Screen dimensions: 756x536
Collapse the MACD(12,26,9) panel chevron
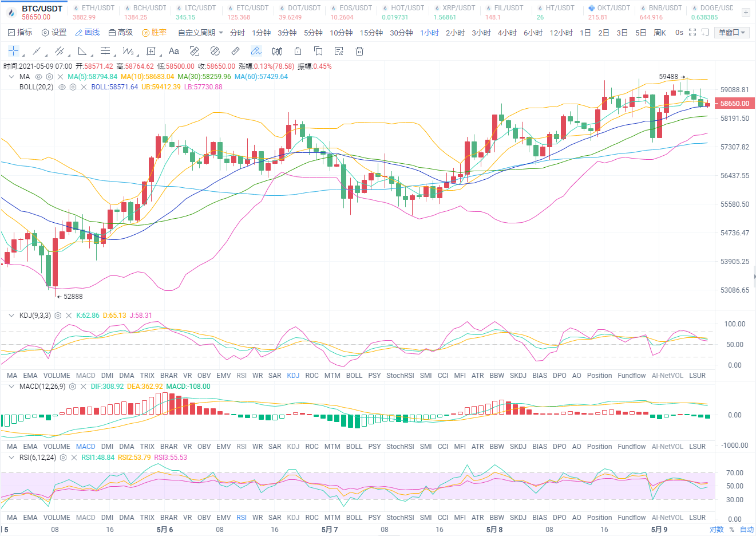click(11, 387)
